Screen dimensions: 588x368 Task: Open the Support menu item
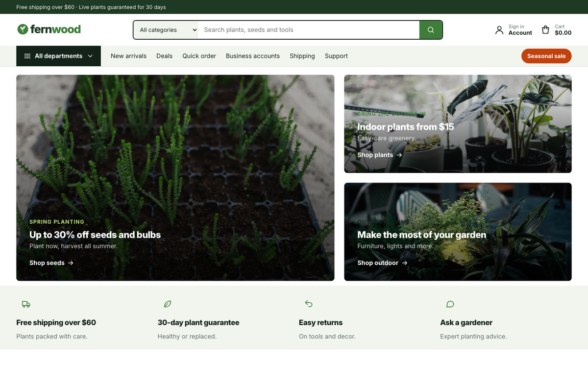tap(336, 56)
